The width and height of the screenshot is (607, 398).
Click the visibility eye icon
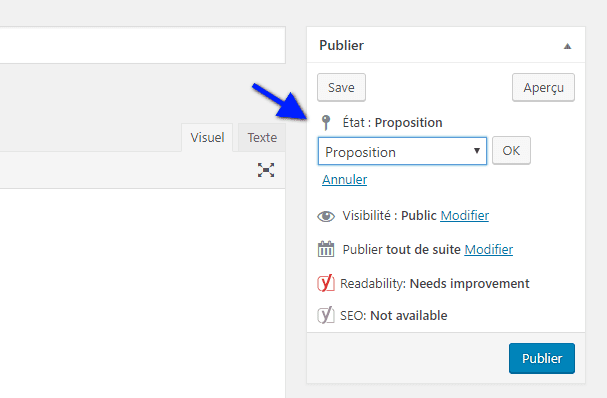pyautogui.click(x=326, y=216)
